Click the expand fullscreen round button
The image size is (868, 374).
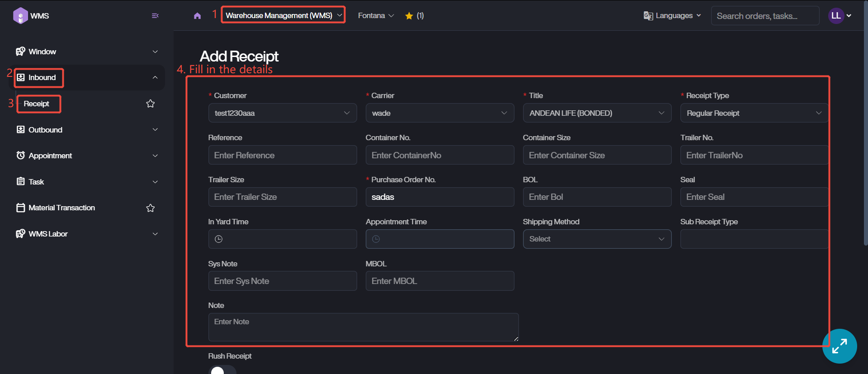coord(839,346)
